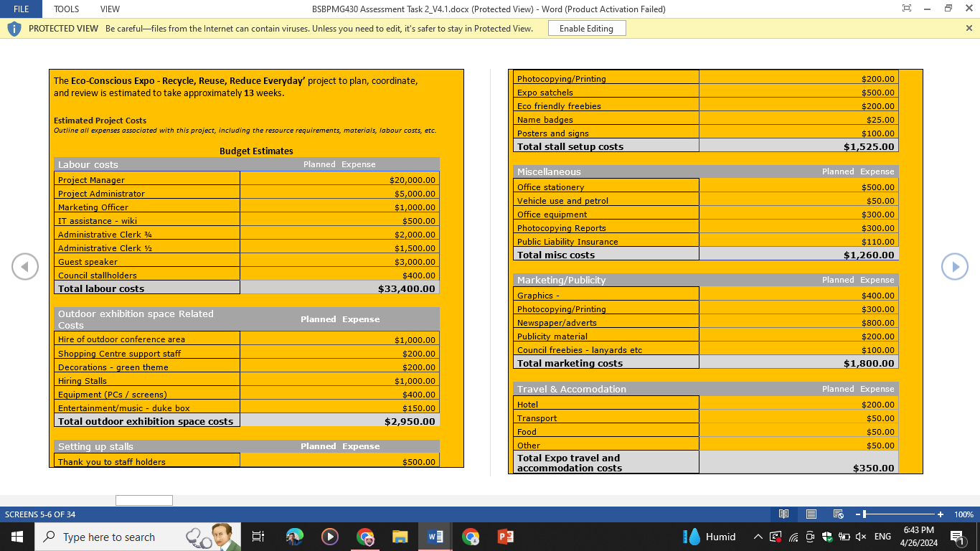The width and height of the screenshot is (980, 551).
Task: Unmute the system volume in tray
Action: [859, 536]
